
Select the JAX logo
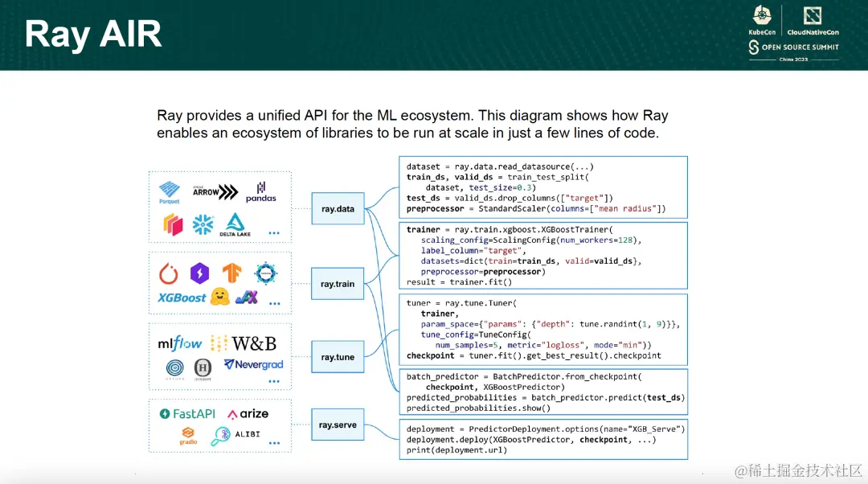[247, 298]
